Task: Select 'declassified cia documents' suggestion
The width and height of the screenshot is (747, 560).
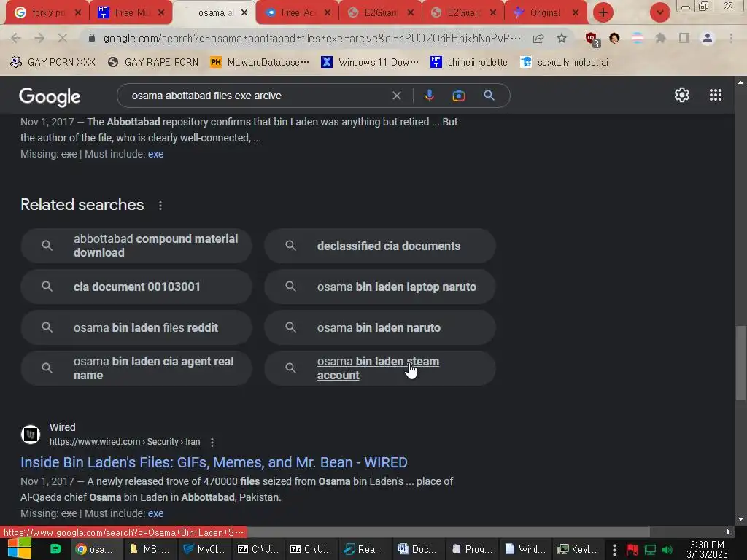Action: click(x=379, y=246)
